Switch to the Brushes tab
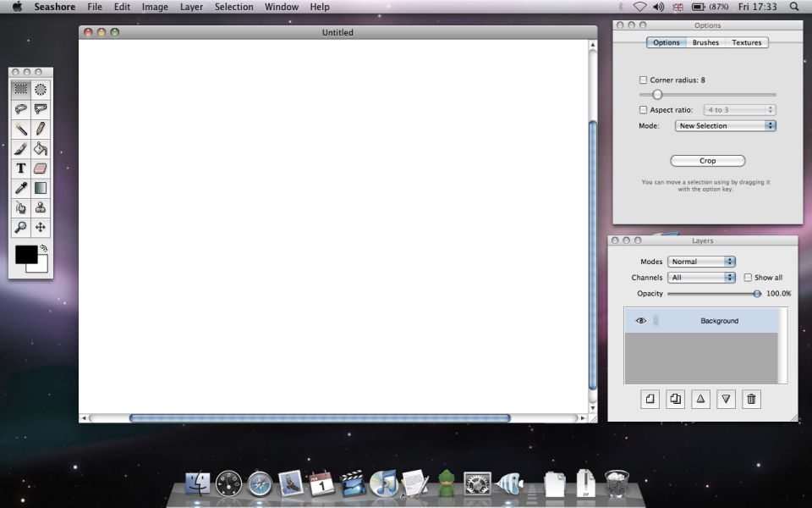 point(705,42)
